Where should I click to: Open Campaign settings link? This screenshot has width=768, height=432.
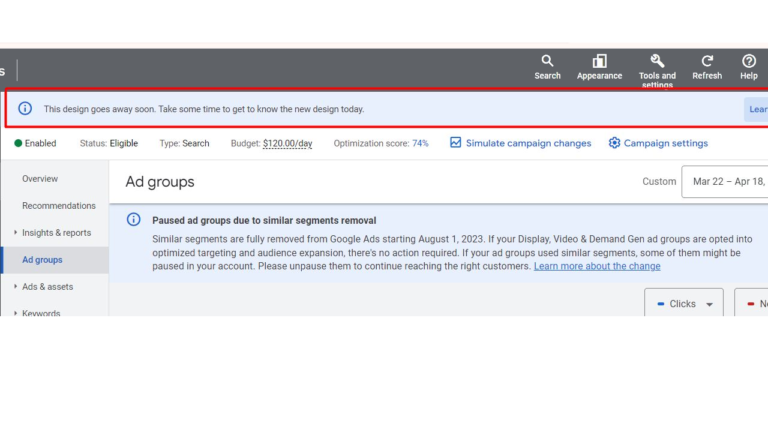(666, 143)
